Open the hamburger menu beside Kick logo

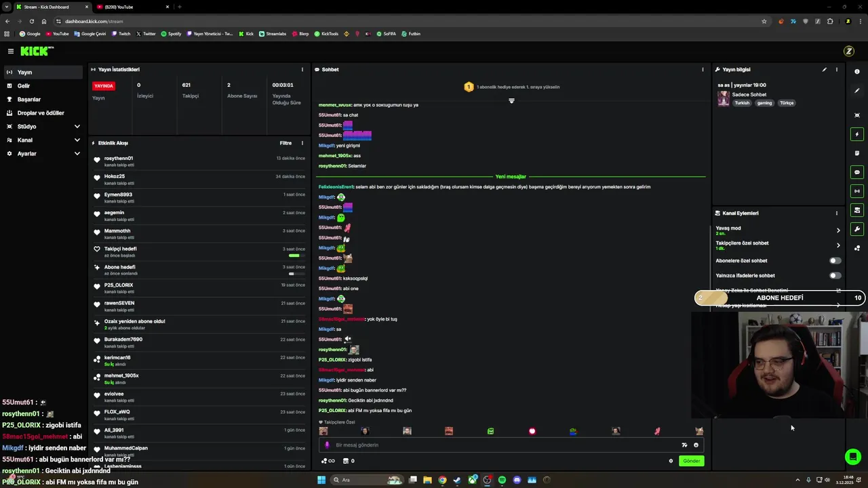tap(11, 51)
